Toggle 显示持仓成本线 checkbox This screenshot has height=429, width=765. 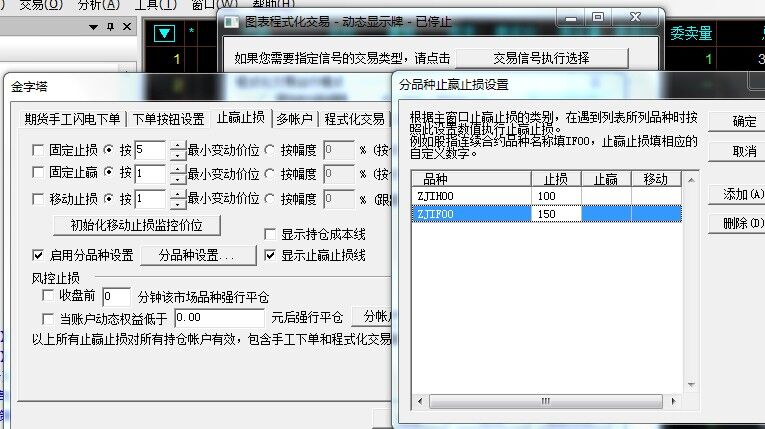tap(270, 234)
